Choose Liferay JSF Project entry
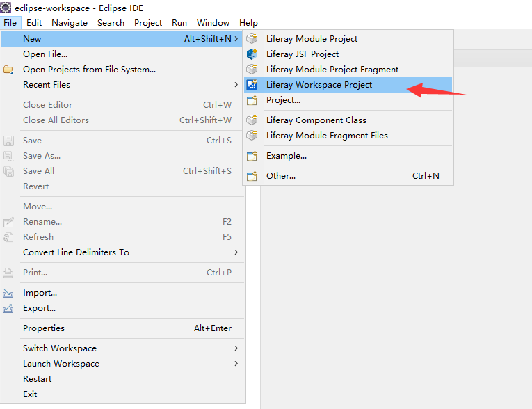The width and height of the screenshot is (532, 409). pyautogui.click(x=348, y=54)
